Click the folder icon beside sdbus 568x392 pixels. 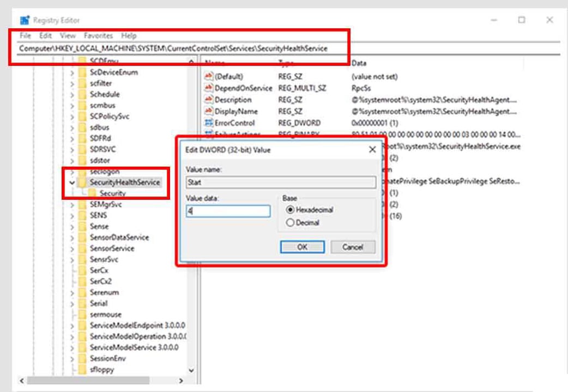click(x=83, y=127)
